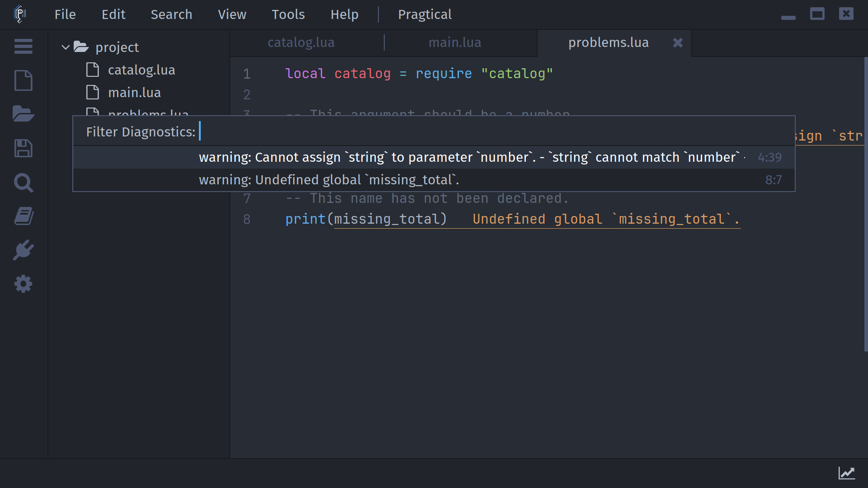868x488 pixels.
Task: Open the plugins plug icon
Action: [23, 250]
